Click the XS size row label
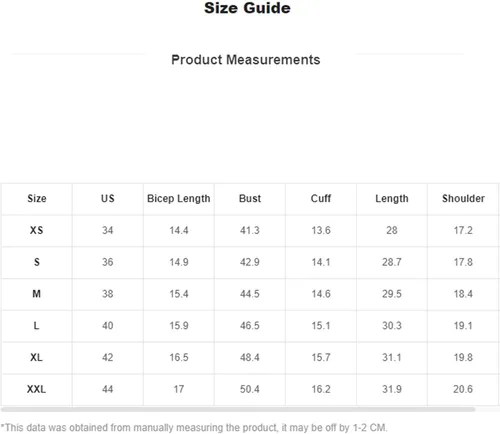Screen dimensions: 500x434 [37, 230]
